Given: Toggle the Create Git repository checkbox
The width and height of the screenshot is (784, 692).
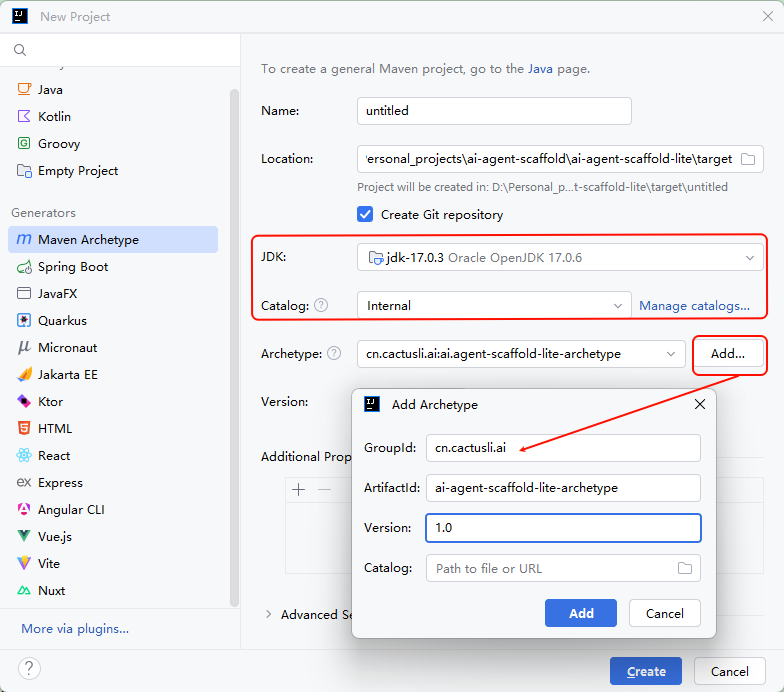Looking at the screenshot, I should [x=365, y=214].
